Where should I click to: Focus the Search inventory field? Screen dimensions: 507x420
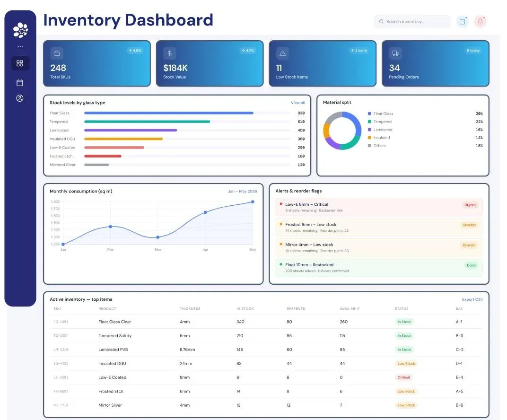coord(412,22)
